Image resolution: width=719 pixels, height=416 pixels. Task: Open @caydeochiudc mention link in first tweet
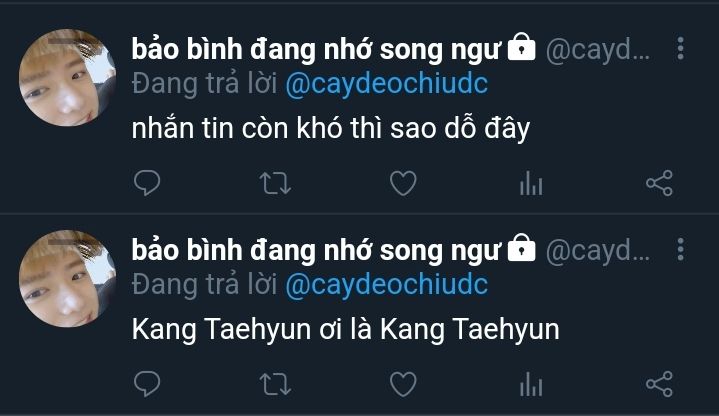pyautogui.click(x=386, y=84)
